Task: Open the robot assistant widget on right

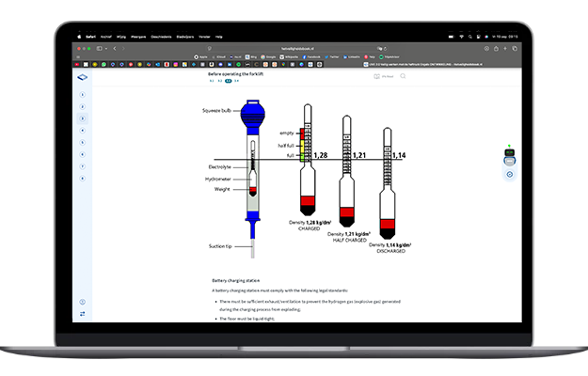Action: coord(509,155)
